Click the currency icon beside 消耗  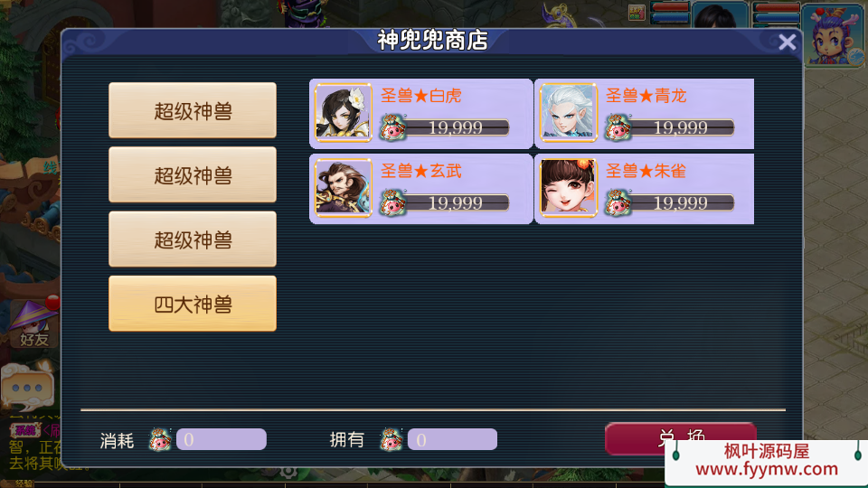160,440
